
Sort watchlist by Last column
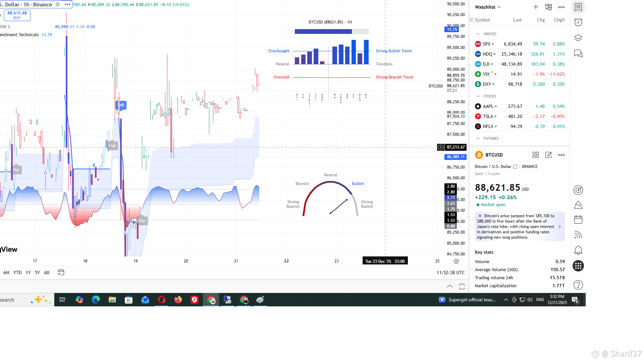click(x=517, y=20)
